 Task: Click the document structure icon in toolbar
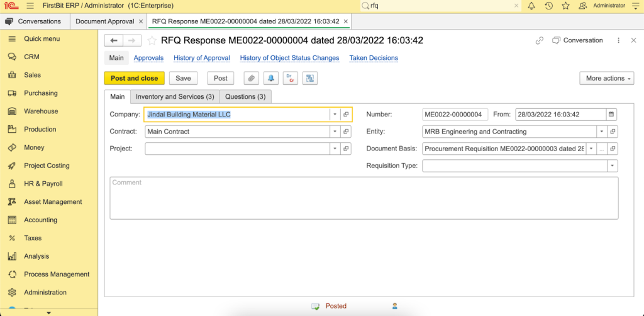tap(309, 78)
